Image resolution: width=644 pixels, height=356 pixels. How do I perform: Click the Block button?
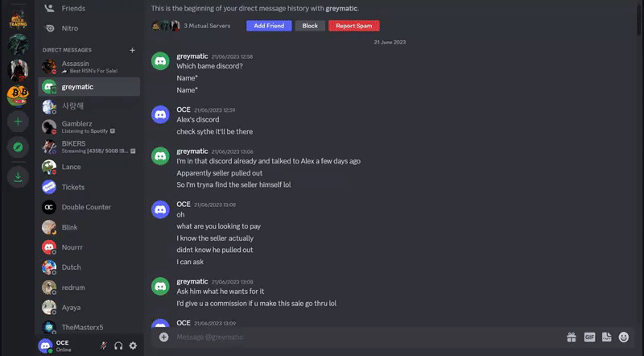(x=310, y=26)
